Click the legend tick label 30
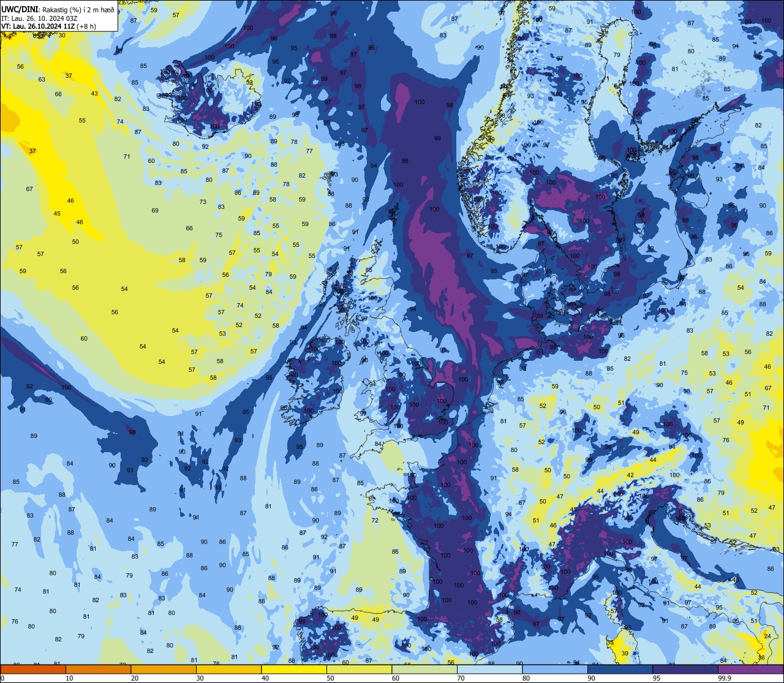 coord(200,678)
